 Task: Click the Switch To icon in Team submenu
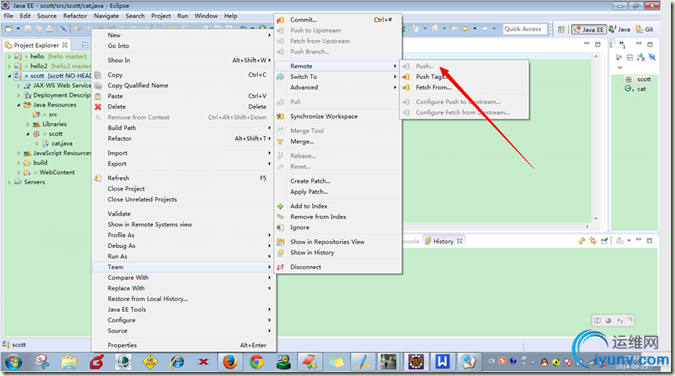click(x=280, y=77)
